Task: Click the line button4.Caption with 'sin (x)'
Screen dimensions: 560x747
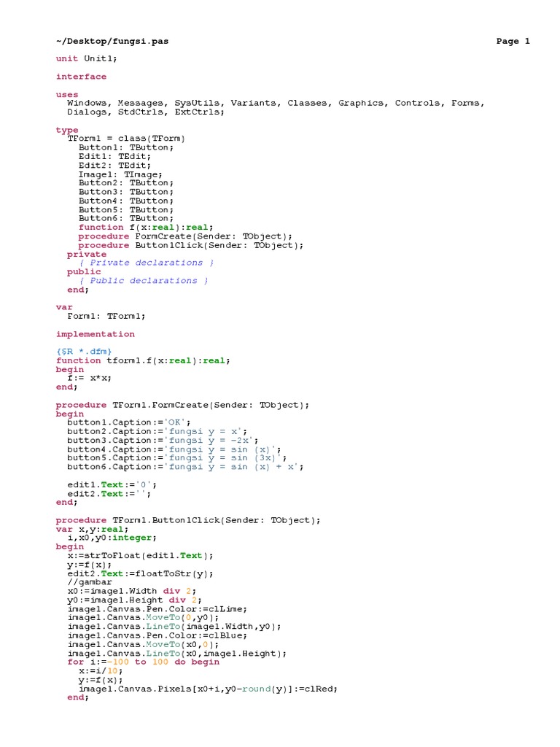Action: [174, 449]
